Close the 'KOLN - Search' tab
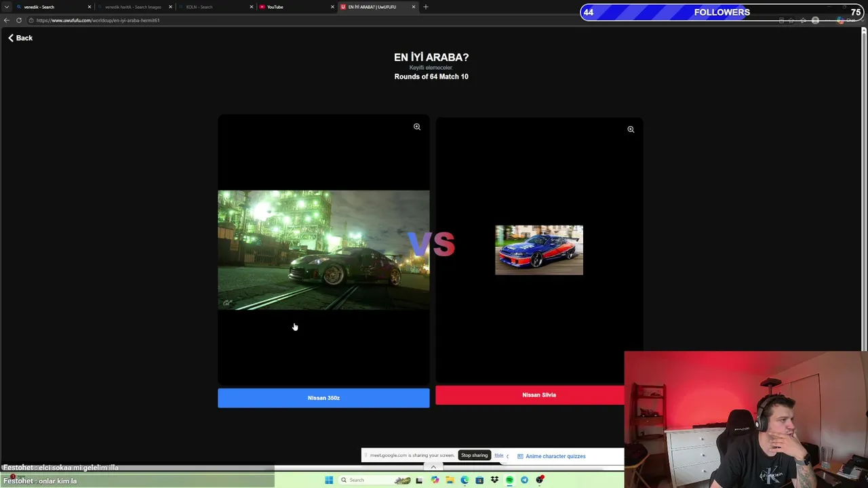868x488 pixels. (x=252, y=7)
